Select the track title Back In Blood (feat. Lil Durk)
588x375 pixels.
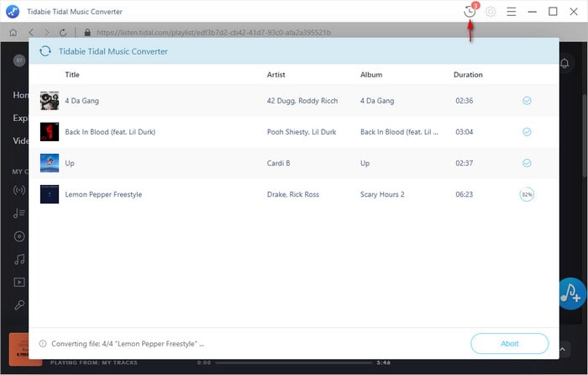point(110,132)
